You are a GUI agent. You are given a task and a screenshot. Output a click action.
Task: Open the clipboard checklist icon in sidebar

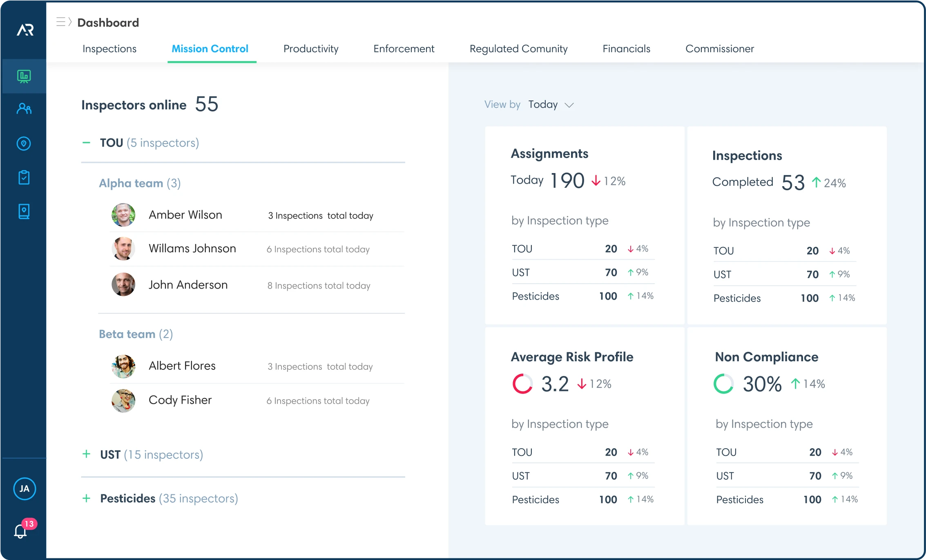click(24, 178)
